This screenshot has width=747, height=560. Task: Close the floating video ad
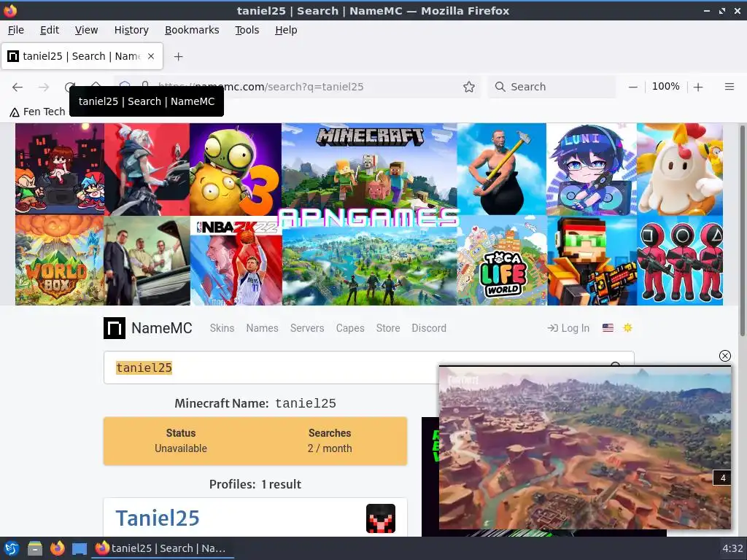pyautogui.click(x=724, y=356)
